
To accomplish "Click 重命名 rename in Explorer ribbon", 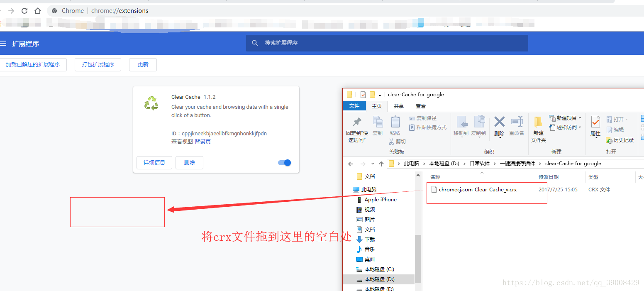I will click(x=517, y=126).
